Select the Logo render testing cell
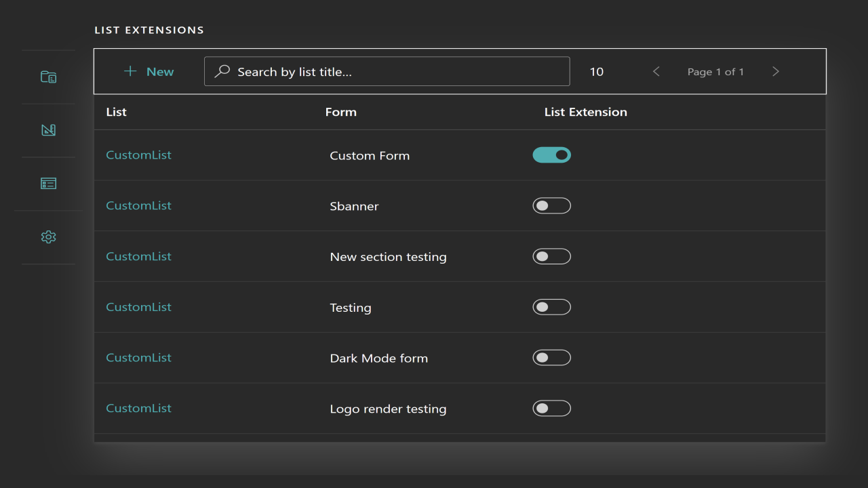This screenshot has height=488, width=868. click(388, 409)
